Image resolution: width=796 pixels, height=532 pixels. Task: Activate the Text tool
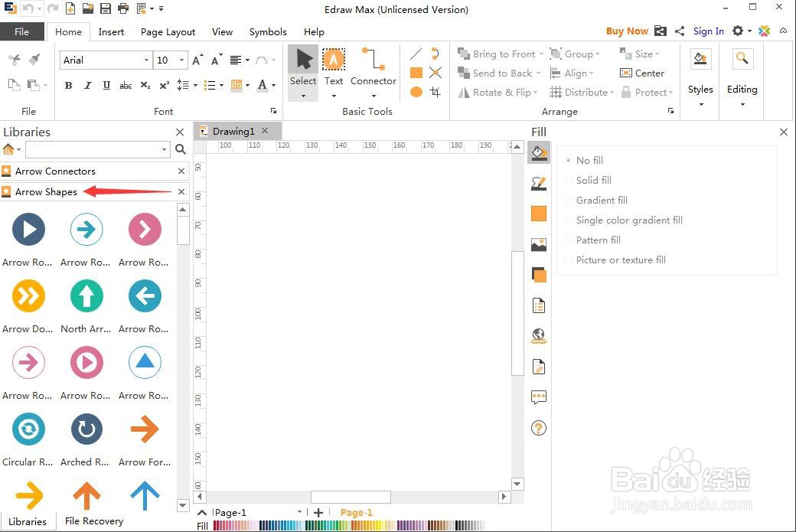coord(334,73)
